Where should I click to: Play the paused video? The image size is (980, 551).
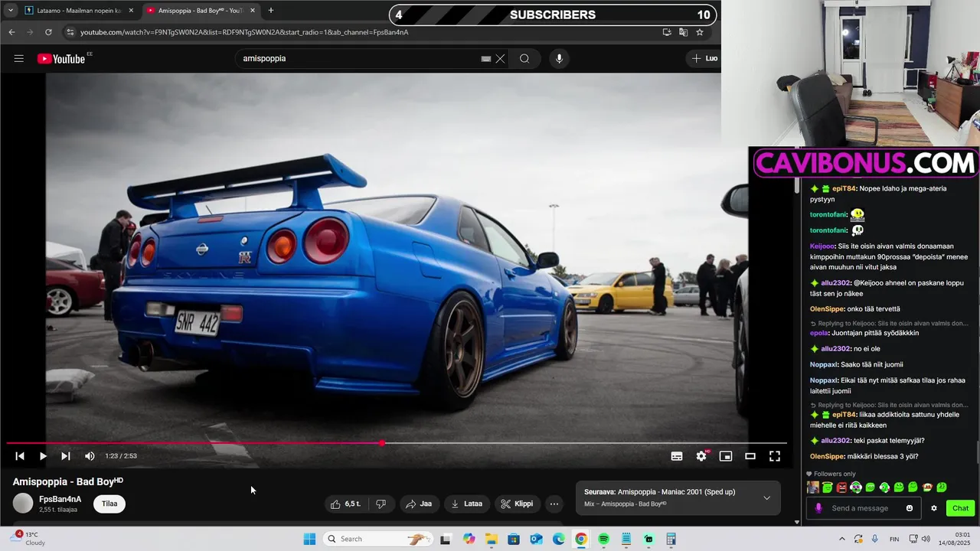click(43, 456)
